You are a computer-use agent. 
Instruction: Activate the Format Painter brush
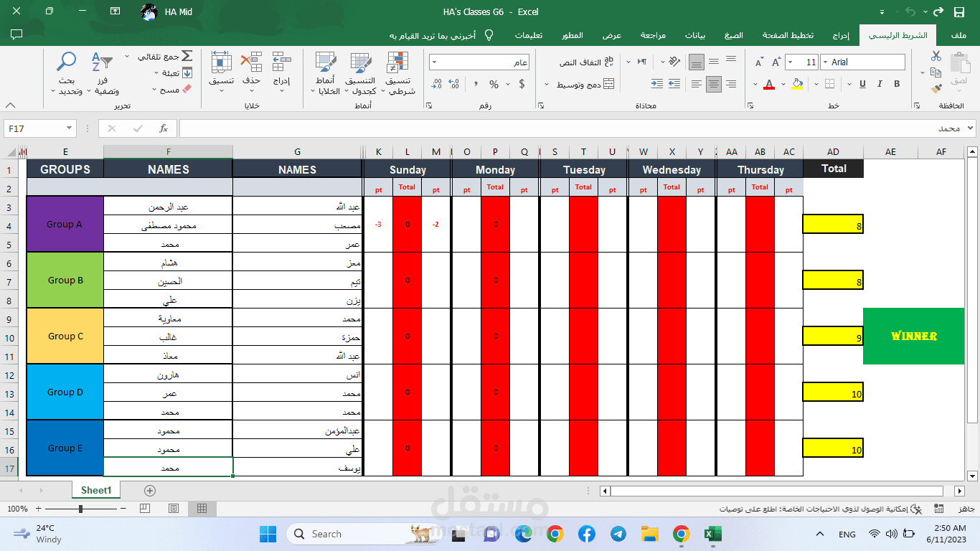(936, 89)
